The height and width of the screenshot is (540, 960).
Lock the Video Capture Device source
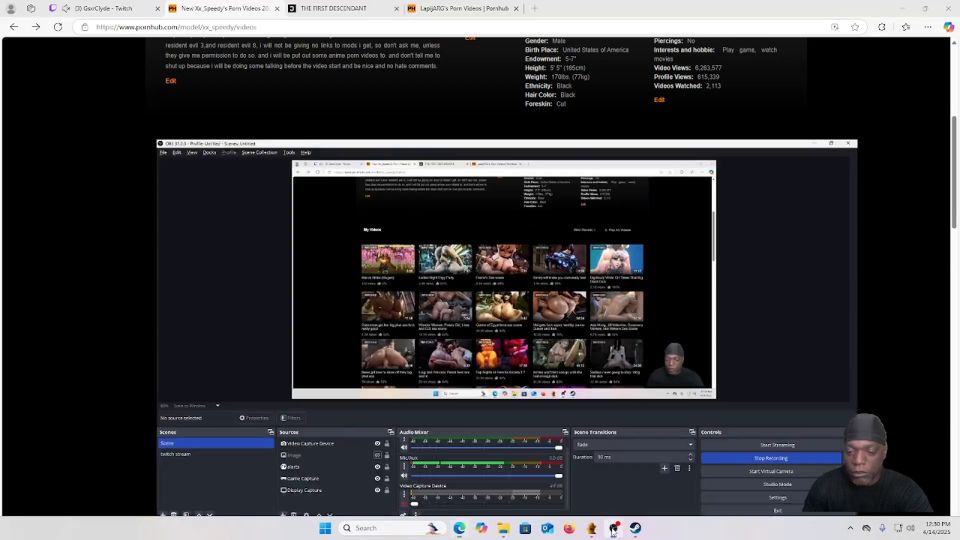pyautogui.click(x=387, y=443)
